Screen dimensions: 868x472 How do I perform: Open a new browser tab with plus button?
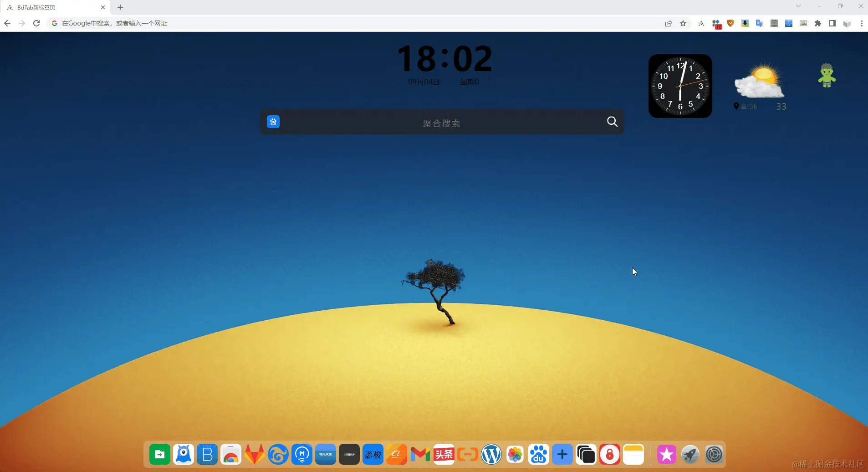point(120,7)
